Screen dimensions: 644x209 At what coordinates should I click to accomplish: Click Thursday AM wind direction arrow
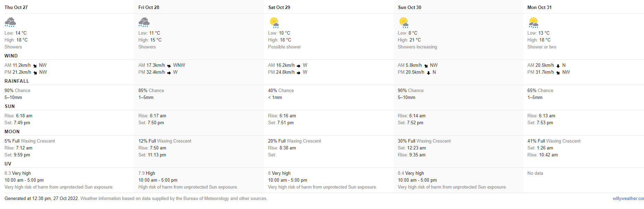35,66
